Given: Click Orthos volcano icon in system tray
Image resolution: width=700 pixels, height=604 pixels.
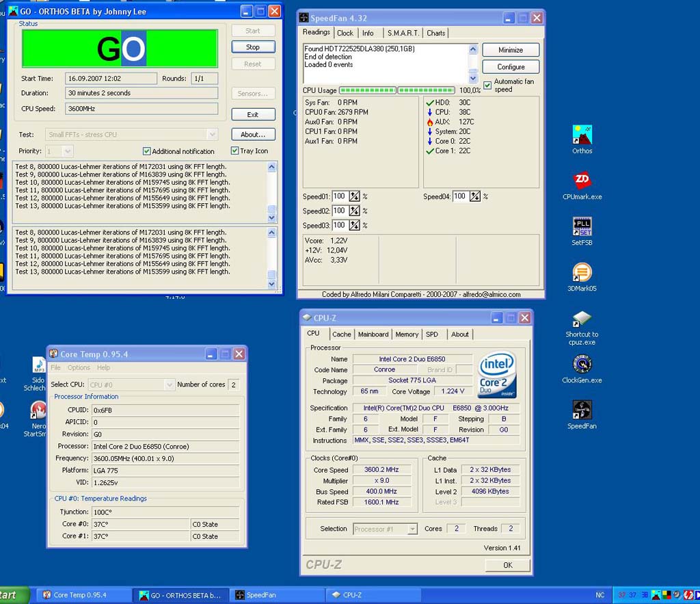Looking at the screenshot, I should point(656,595).
